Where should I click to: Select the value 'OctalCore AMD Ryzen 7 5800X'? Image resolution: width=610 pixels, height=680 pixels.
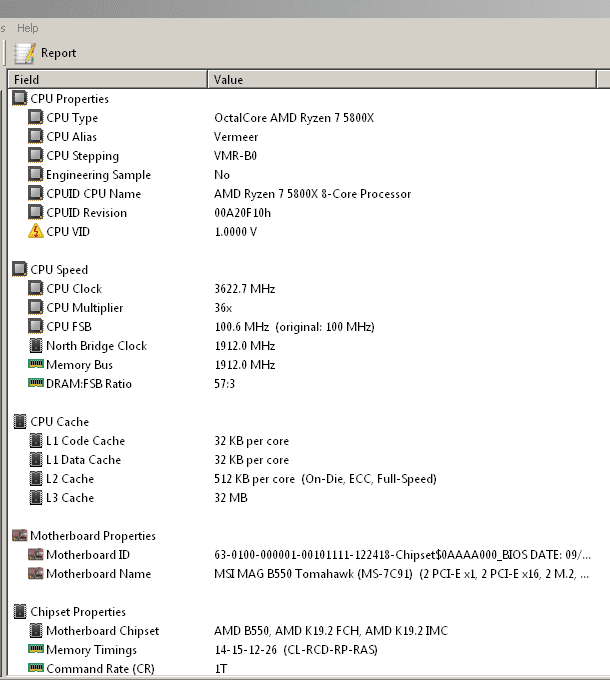(x=294, y=118)
